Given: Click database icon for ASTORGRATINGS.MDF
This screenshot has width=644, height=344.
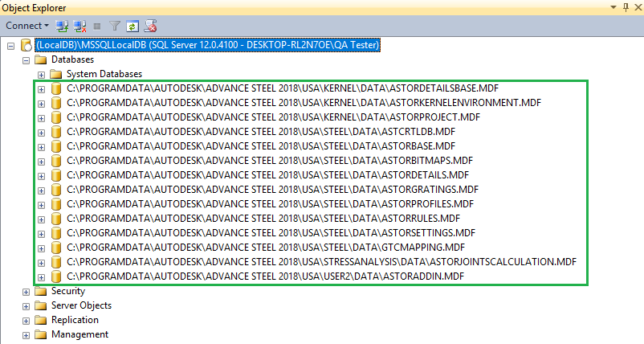Looking at the screenshot, I should [56, 190].
